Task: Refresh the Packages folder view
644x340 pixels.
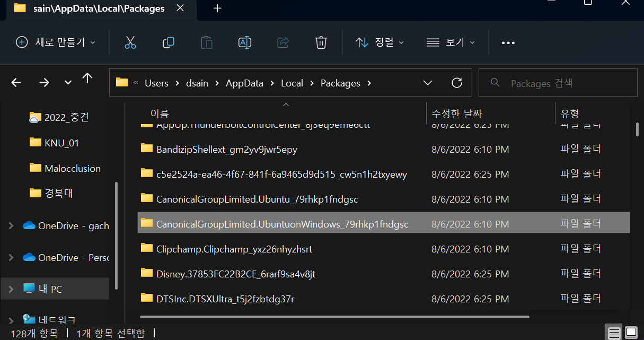Action: pyautogui.click(x=457, y=83)
